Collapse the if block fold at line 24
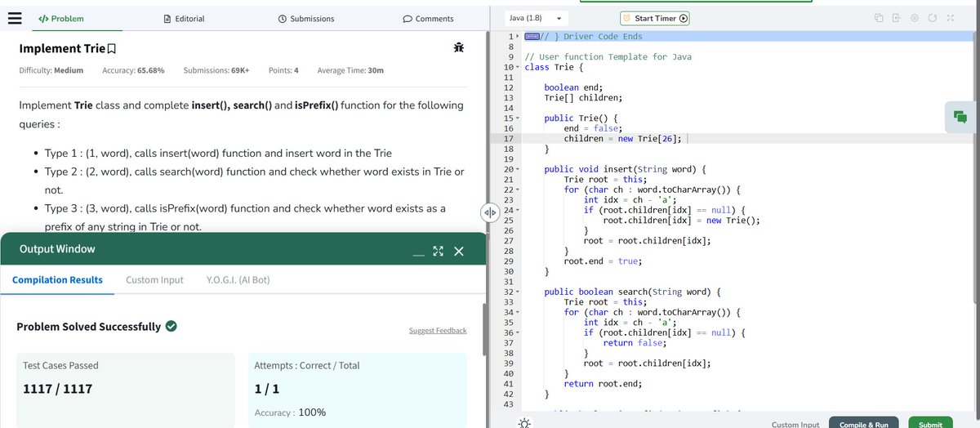The height and width of the screenshot is (428, 980). (x=518, y=211)
